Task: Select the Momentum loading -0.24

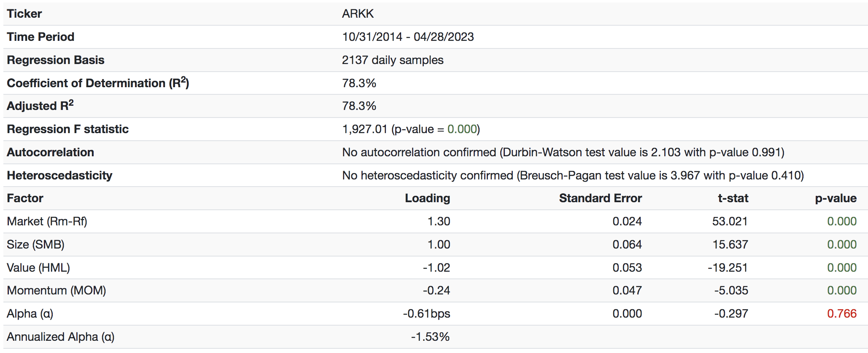Action: (437, 290)
